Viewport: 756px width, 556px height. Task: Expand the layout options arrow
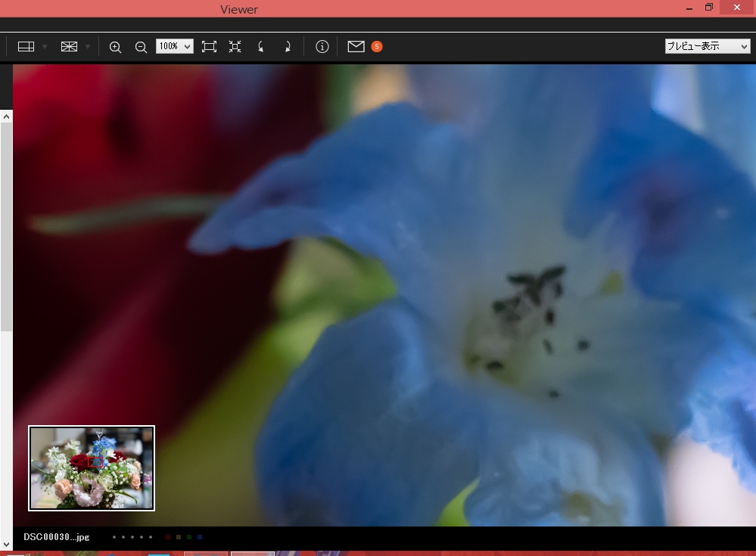[45, 47]
